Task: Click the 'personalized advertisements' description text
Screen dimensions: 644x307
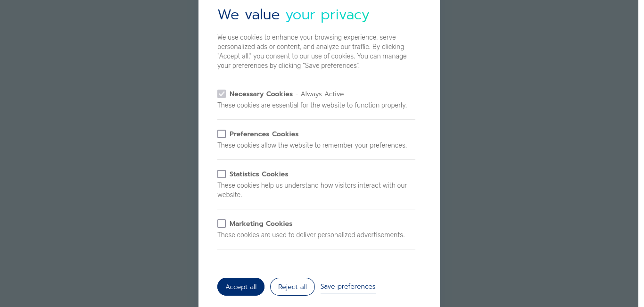Action: 311,235
